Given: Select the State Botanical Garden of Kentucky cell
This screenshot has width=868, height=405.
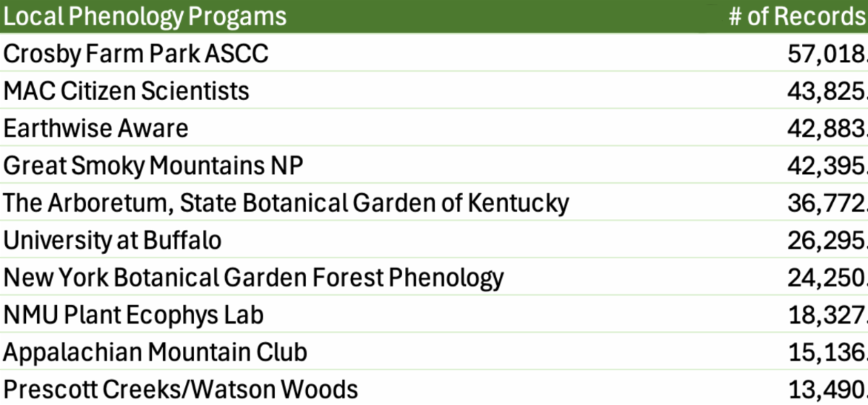Looking at the screenshot, I should click(286, 203).
